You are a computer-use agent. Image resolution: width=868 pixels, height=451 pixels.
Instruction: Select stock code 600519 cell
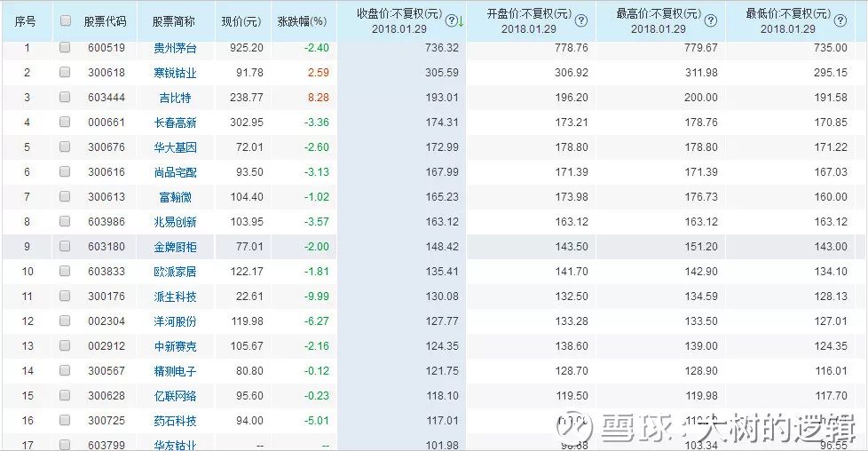click(x=107, y=48)
